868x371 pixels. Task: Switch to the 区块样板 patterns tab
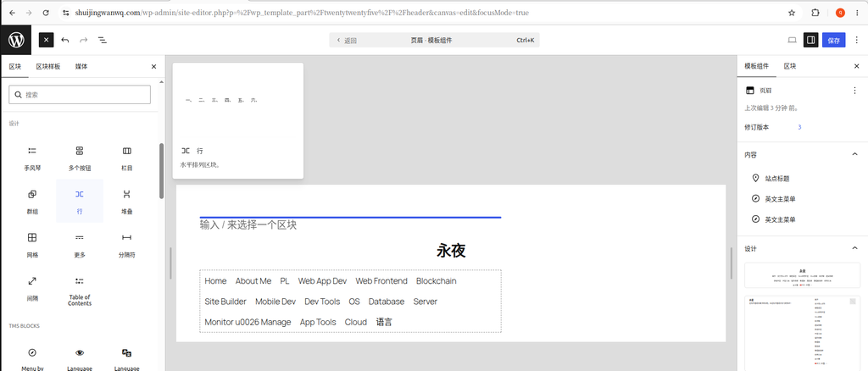coord(48,66)
